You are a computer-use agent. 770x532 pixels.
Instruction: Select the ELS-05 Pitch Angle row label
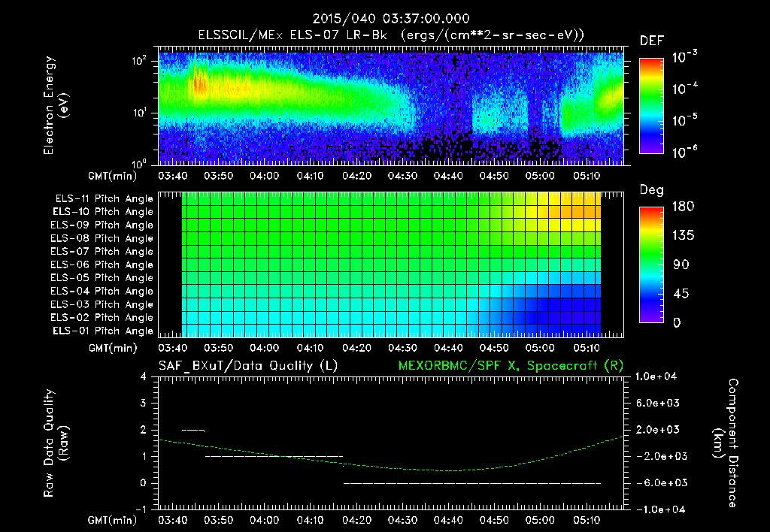(102, 278)
